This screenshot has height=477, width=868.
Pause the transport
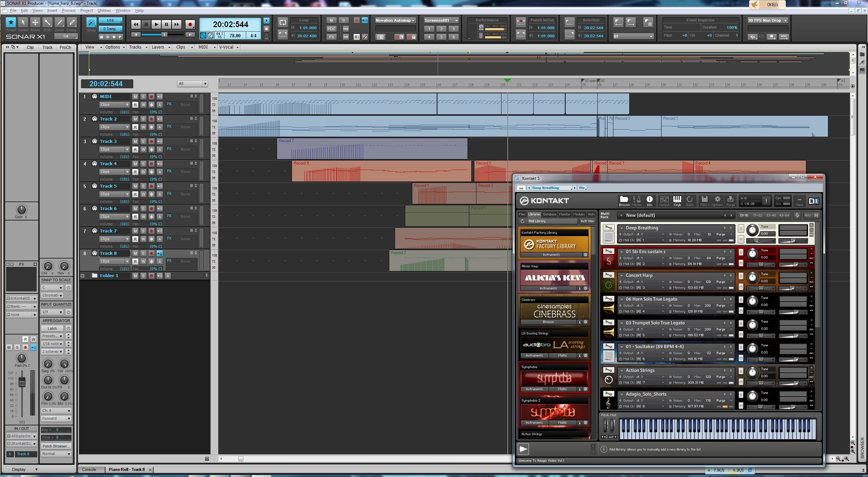(x=166, y=24)
